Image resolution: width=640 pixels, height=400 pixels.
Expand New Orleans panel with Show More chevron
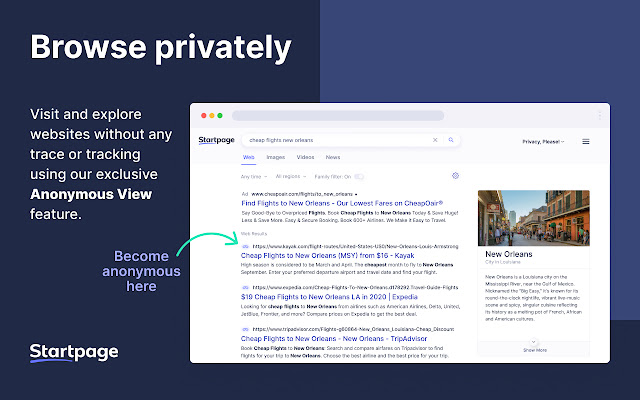click(533, 342)
